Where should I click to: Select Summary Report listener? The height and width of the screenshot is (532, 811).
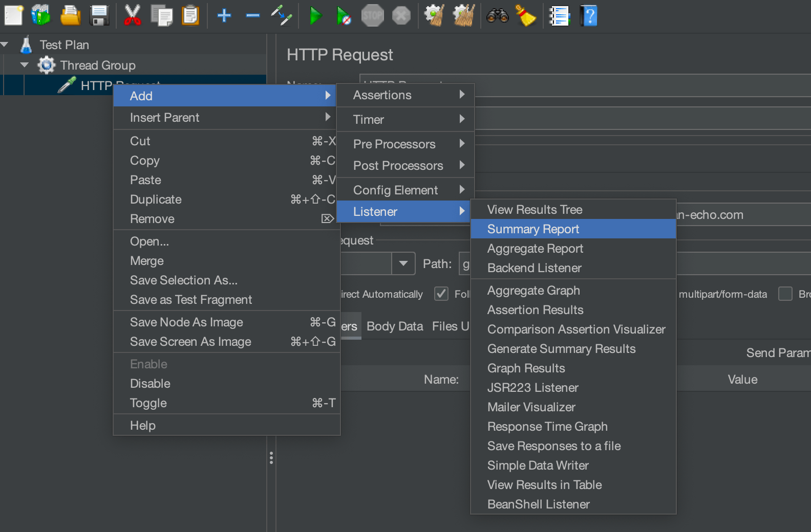click(x=573, y=229)
